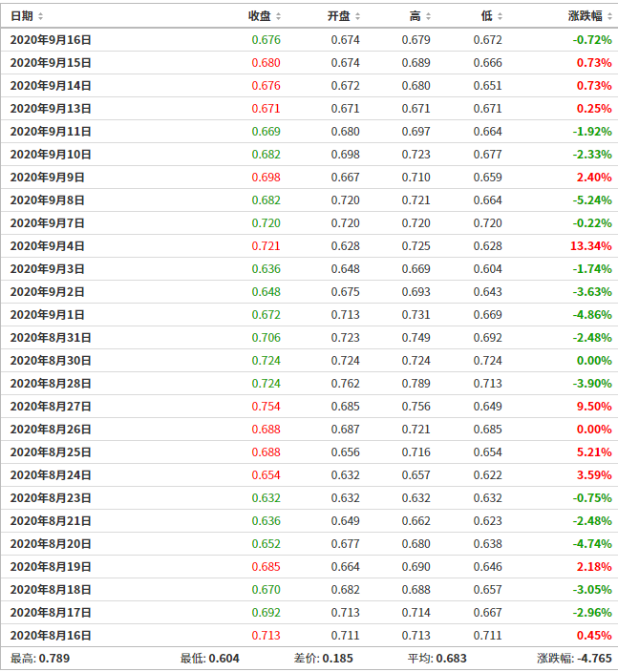This screenshot has height=672, width=618.
Task: Sort by the 收盘 column sort arrows
Action: coord(278,16)
